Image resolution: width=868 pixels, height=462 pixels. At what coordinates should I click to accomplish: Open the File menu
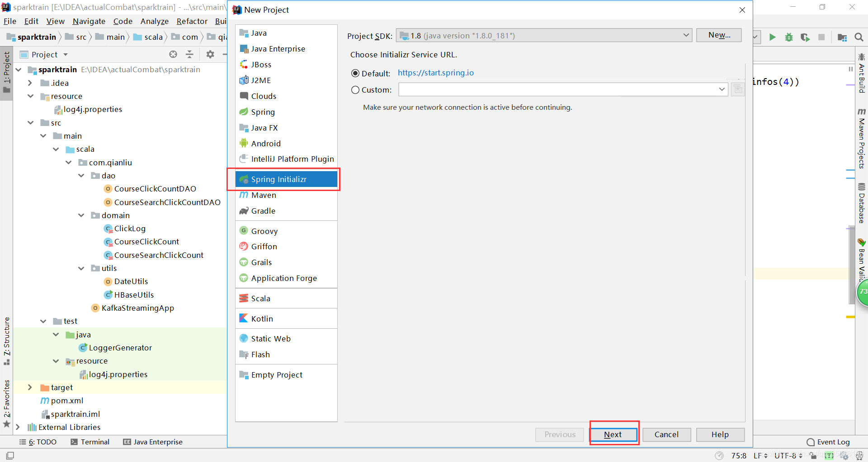click(x=10, y=21)
